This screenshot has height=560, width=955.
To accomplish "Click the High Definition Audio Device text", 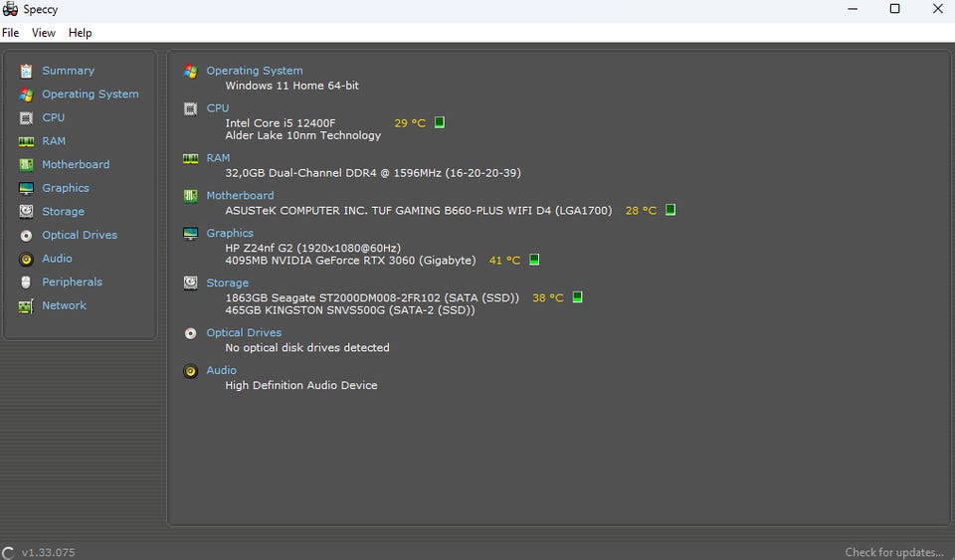I will (x=300, y=385).
